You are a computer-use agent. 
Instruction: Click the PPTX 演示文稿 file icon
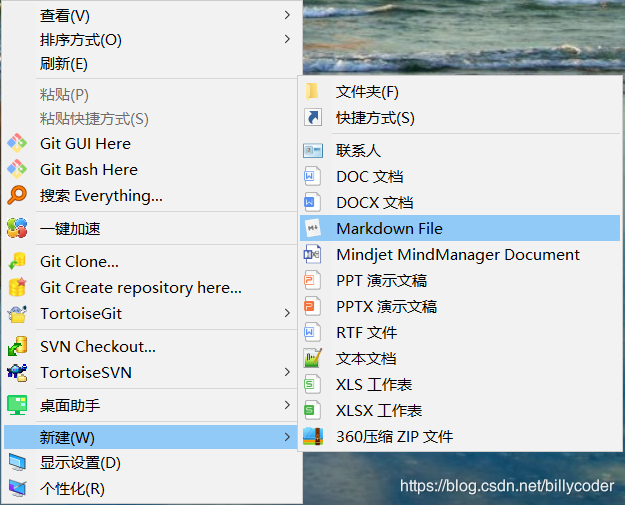312,306
